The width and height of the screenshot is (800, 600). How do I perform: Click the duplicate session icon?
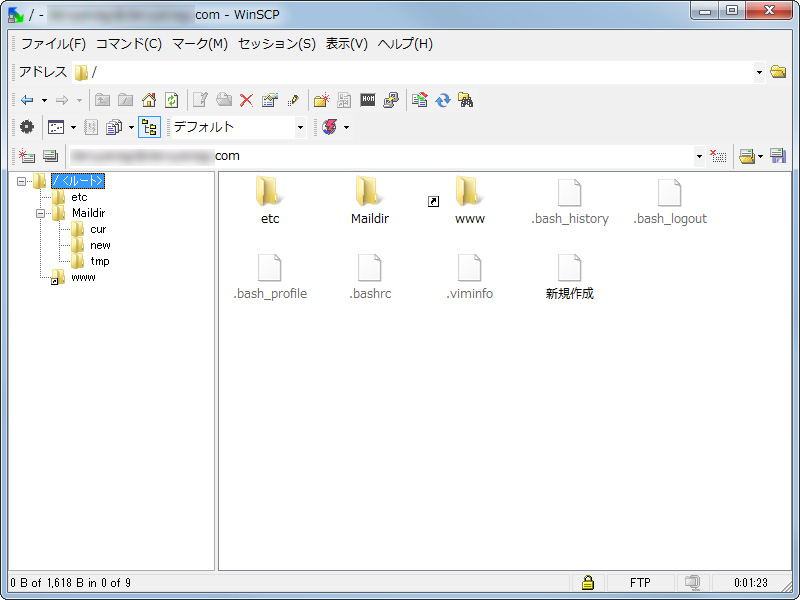click(x=51, y=156)
